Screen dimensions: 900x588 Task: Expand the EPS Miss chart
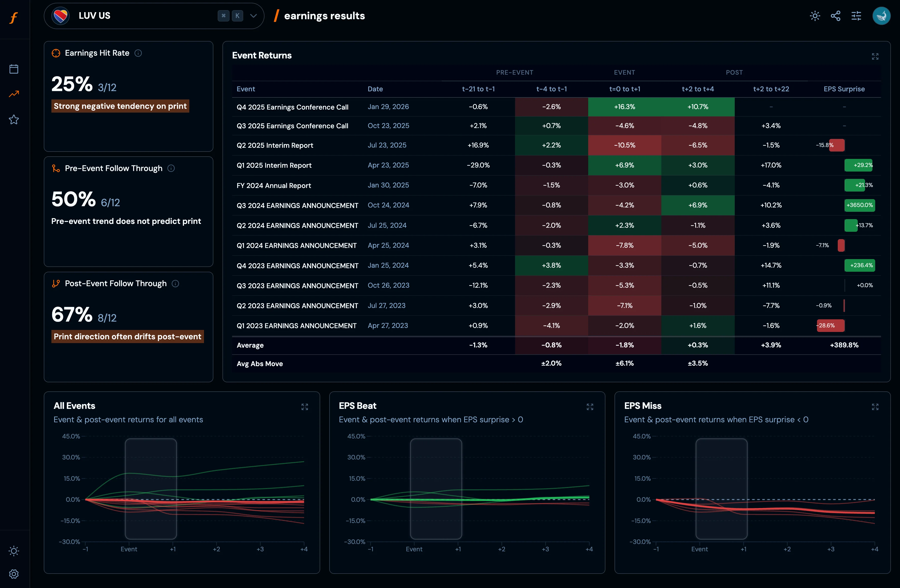[875, 407]
